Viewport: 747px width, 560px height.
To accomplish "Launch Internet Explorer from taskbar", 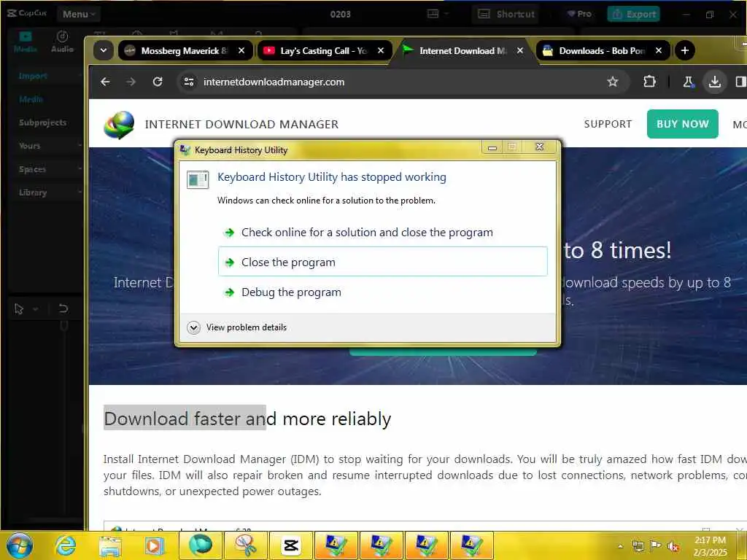I will tap(65, 545).
